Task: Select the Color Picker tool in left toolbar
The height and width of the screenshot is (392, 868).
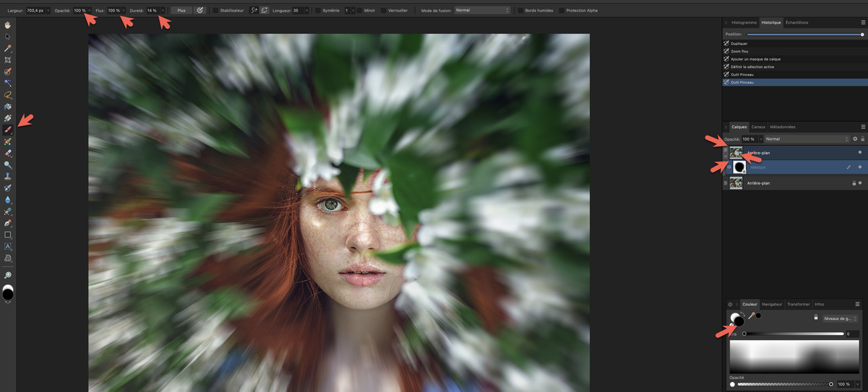Action: (8, 49)
